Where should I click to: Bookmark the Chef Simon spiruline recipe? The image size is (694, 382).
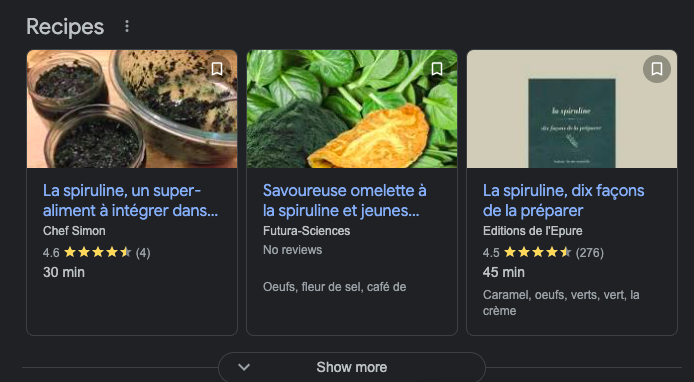[x=217, y=69]
